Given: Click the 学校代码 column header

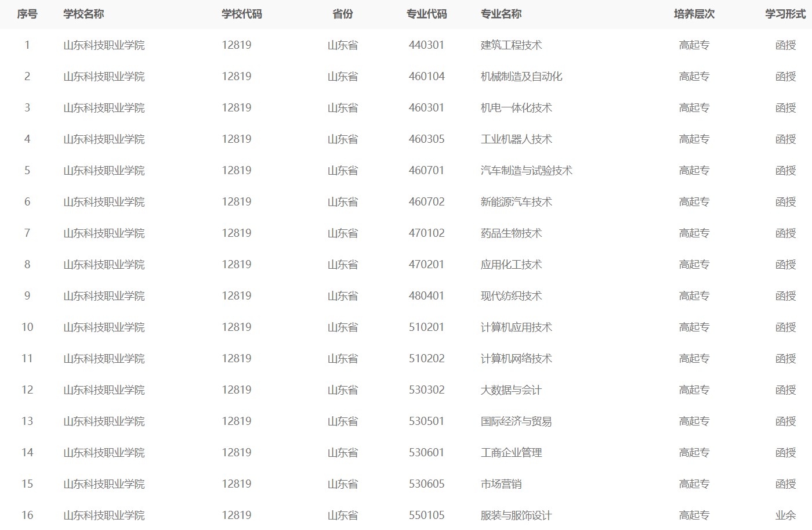Looking at the screenshot, I should (242, 14).
